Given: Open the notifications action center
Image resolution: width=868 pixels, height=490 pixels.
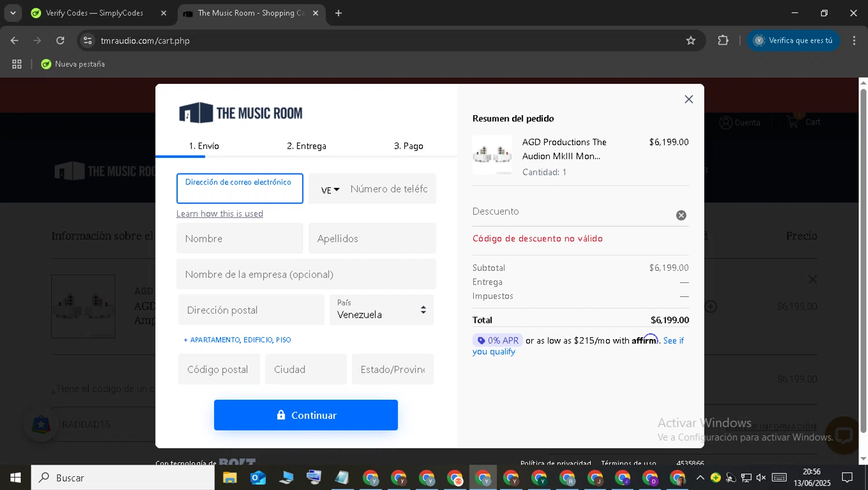Looking at the screenshot, I should coord(847,478).
